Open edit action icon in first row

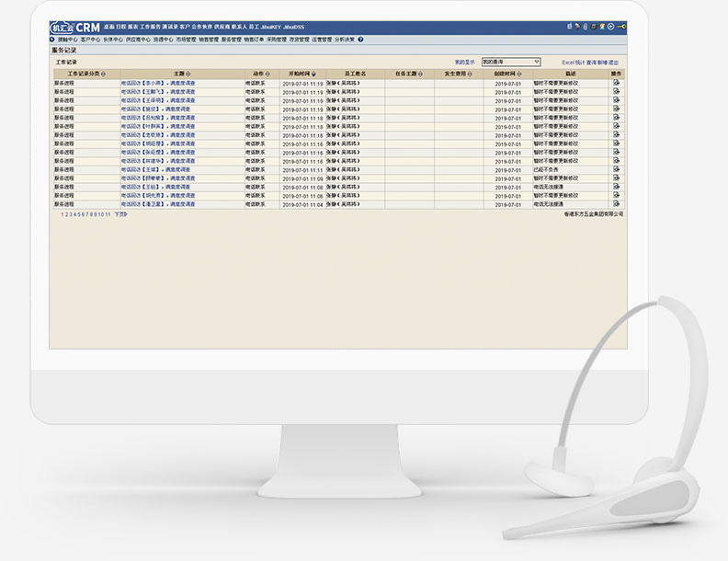617,83
